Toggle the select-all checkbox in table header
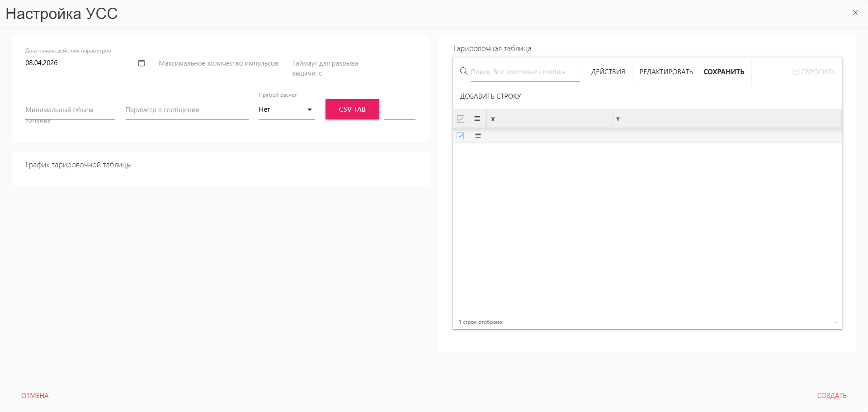This screenshot has width=868, height=412. click(461, 119)
